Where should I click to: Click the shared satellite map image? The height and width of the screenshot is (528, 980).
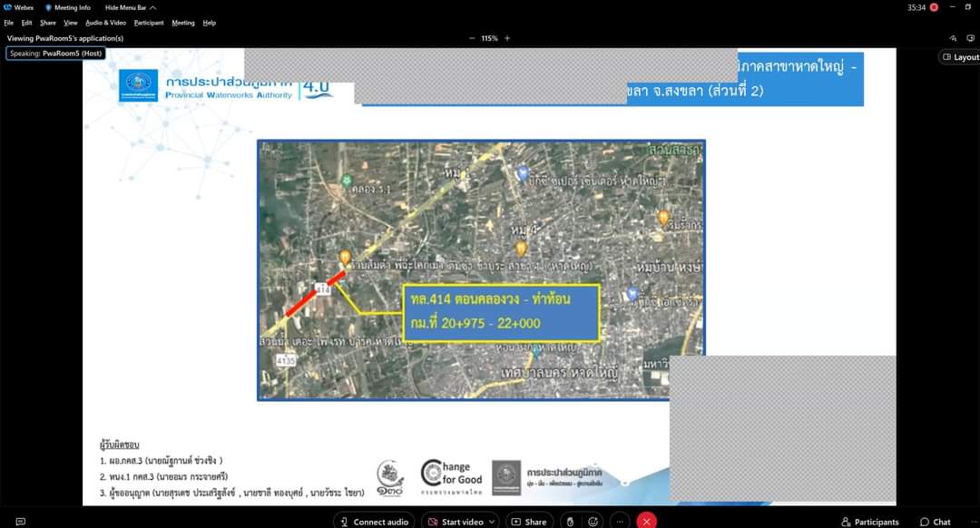(481, 270)
